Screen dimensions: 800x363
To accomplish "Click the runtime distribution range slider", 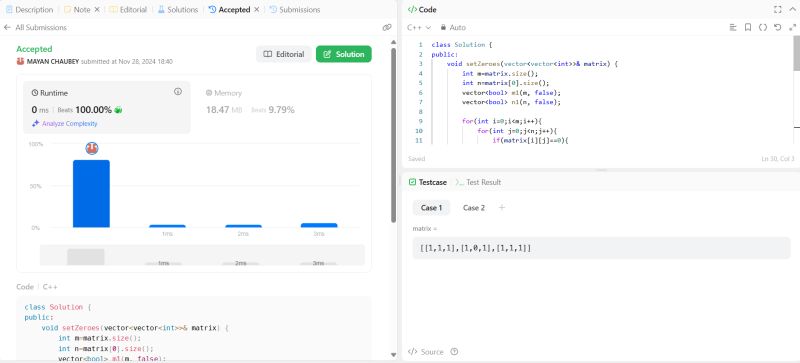I will [202, 255].
